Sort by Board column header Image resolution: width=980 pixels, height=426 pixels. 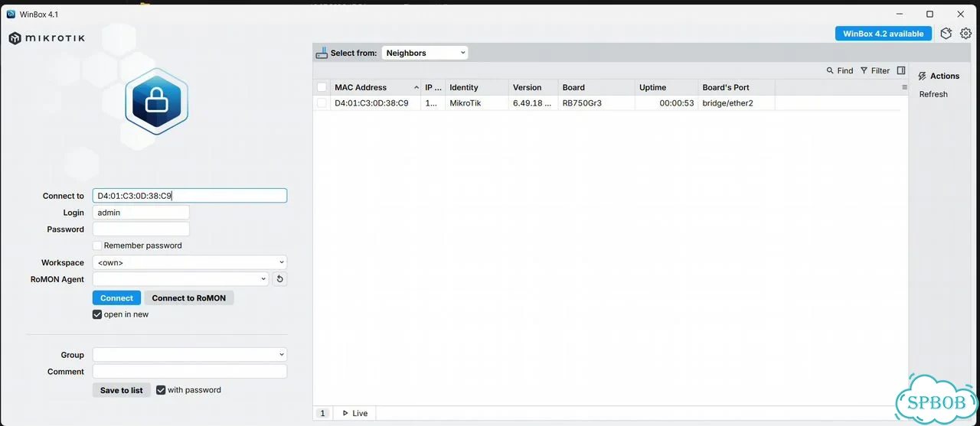596,87
